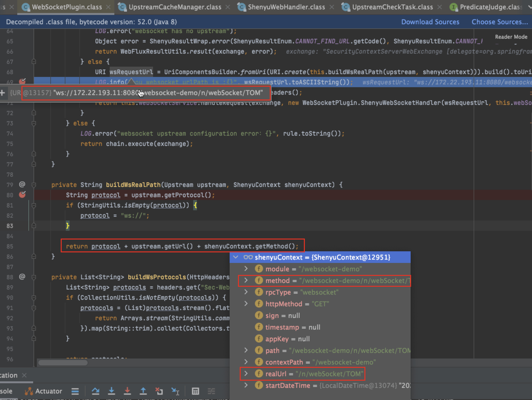This screenshot has height=400, width=532.
Task: Close the ShenyuWebHandler.class tab
Action: [332, 7]
